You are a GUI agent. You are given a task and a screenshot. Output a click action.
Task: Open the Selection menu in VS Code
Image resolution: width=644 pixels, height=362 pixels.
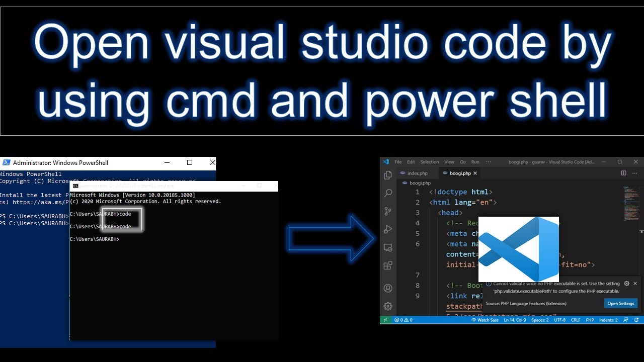point(430,162)
